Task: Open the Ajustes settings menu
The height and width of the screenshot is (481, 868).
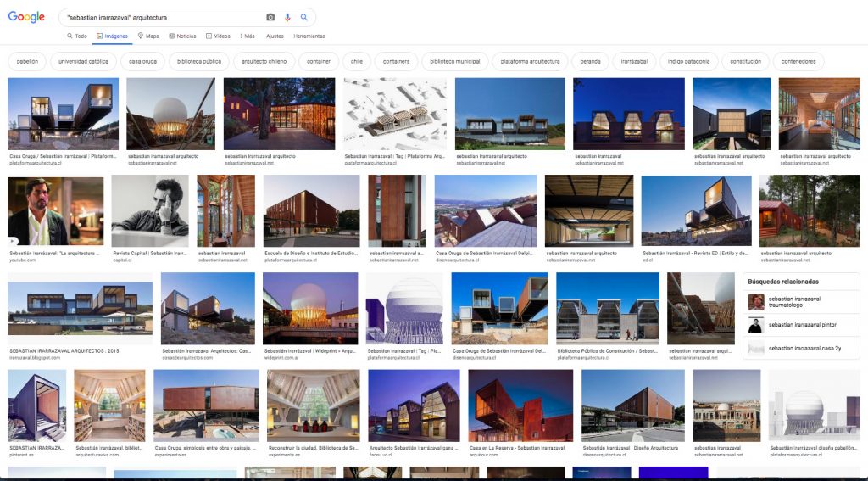Action: (x=275, y=36)
